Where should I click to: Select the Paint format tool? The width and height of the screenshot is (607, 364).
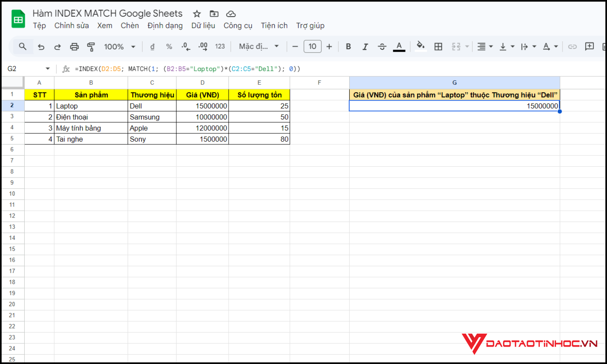pos(91,47)
